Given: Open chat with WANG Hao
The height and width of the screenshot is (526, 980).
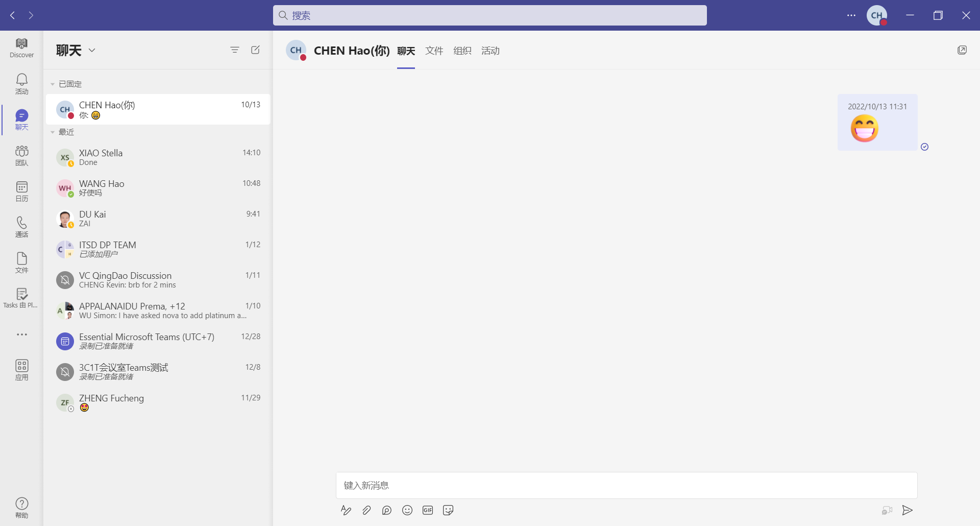Looking at the screenshot, I should point(158,188).
